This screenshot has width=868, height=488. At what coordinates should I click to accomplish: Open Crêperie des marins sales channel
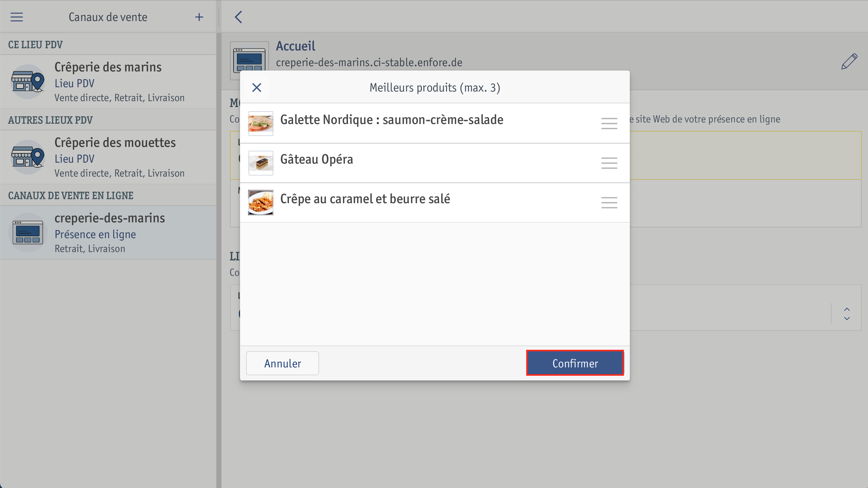click(x=108, y=82)
